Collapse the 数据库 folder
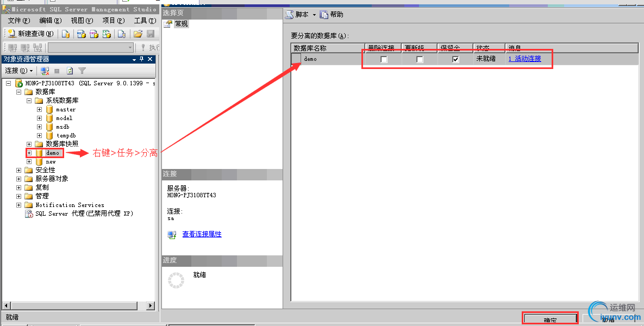This screenshot has height=326, width=644. point(18,92)
